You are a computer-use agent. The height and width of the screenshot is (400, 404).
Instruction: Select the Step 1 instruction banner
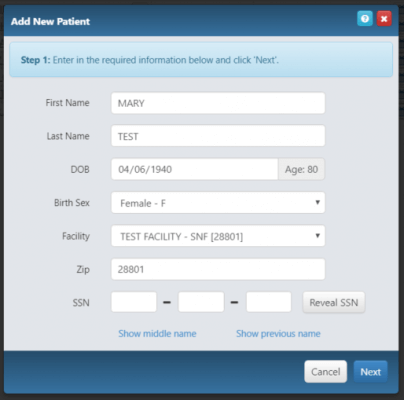click(x=201, y=60)
